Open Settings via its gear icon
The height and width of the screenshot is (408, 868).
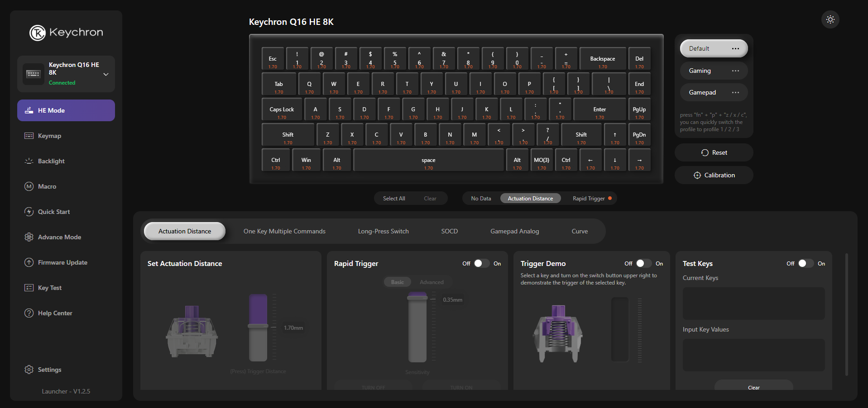pyautogui.click(x=29, y=370)
